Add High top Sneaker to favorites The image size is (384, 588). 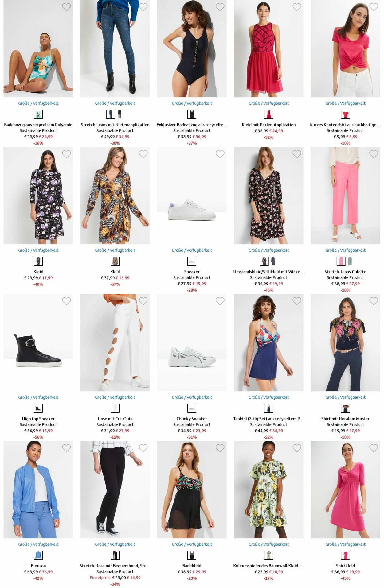[66, 301]
